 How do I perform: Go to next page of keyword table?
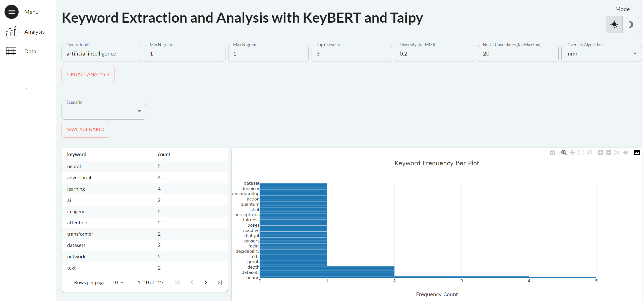tap(206, 282)
